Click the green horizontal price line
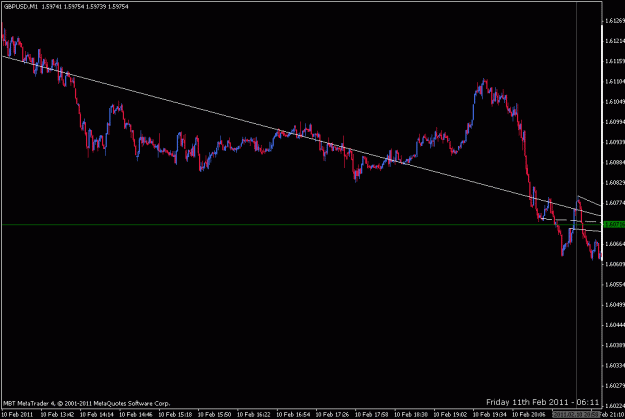 [x=301, y=225]
